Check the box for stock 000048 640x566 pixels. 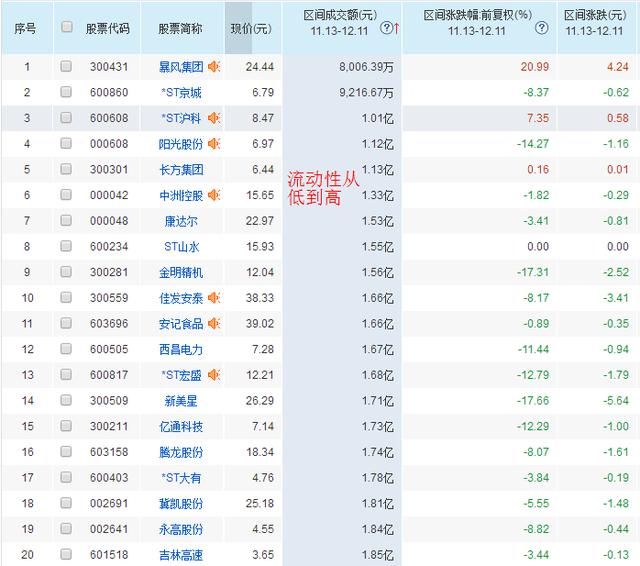pos(66,220)
